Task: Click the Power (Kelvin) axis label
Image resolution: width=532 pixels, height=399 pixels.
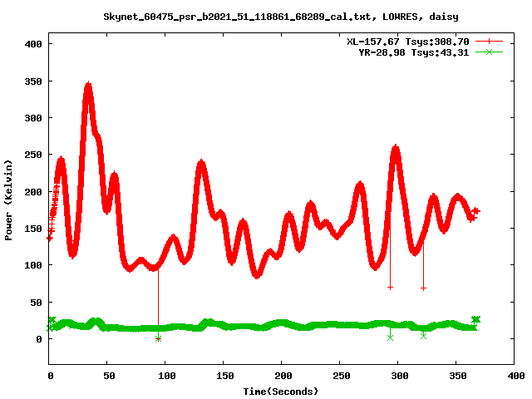Action: pyautogui.click(x=8, y=200)
